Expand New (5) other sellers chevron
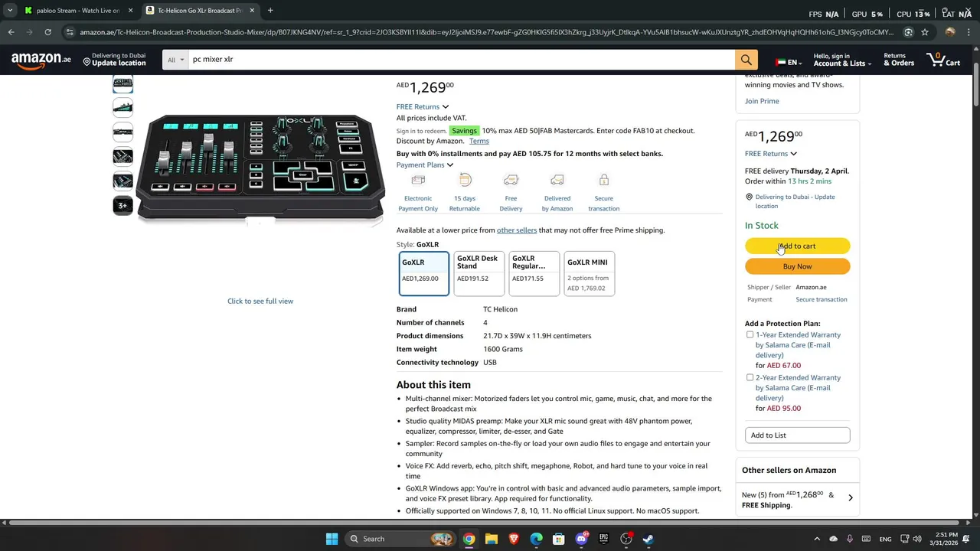This screenshot has width=980, height=551. coord(850,497)
